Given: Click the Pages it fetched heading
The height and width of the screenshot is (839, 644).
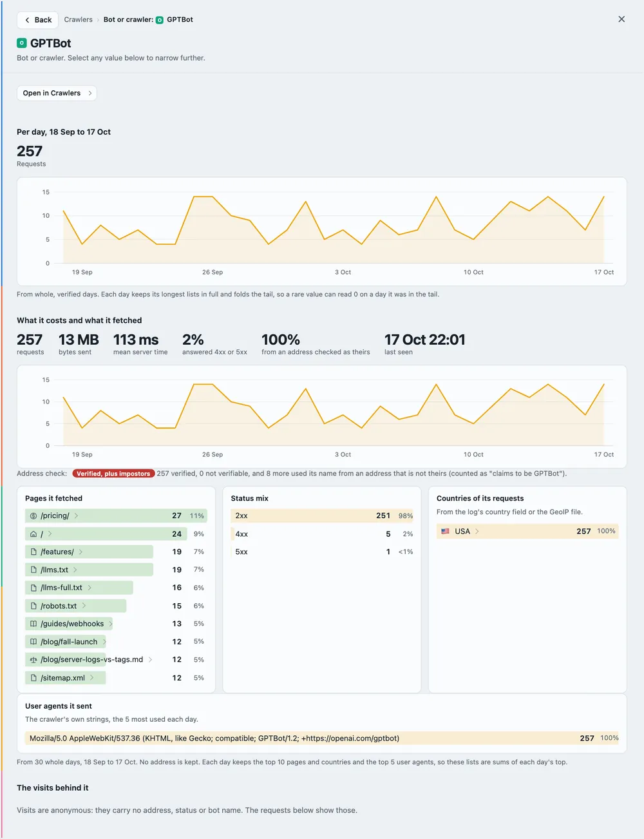Looking at the screenshot, I should point(53,499).
